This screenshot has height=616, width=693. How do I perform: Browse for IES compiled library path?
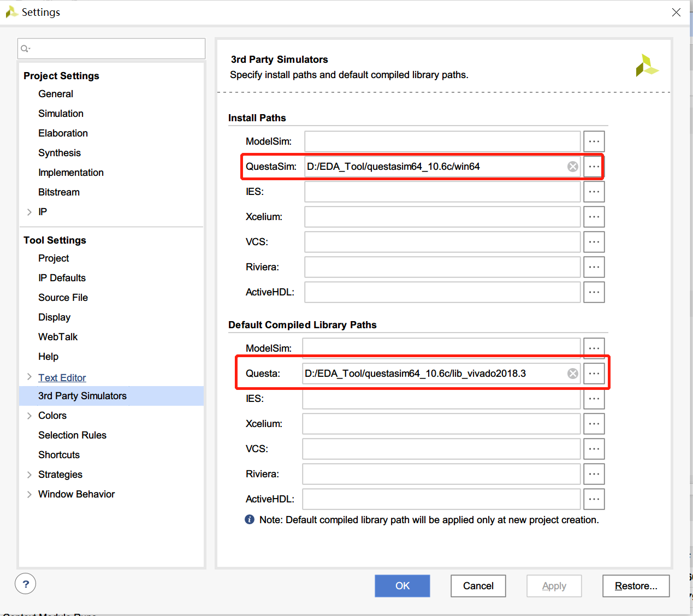tap(594, 399)
